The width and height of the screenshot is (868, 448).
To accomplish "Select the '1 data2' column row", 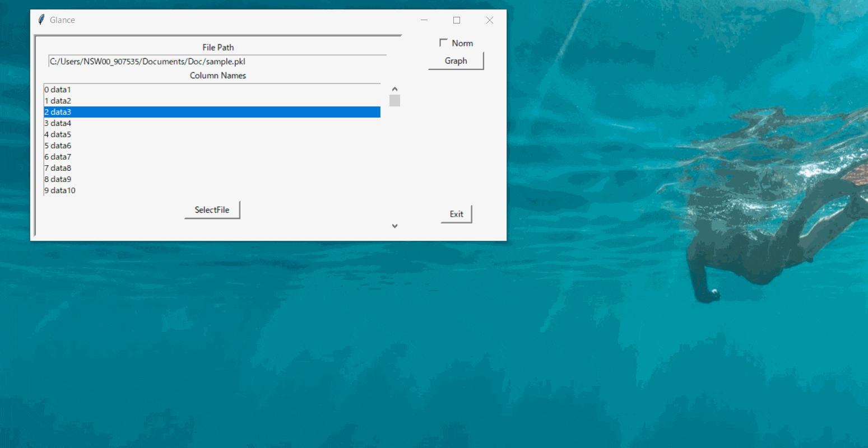I will coord(212,101).
